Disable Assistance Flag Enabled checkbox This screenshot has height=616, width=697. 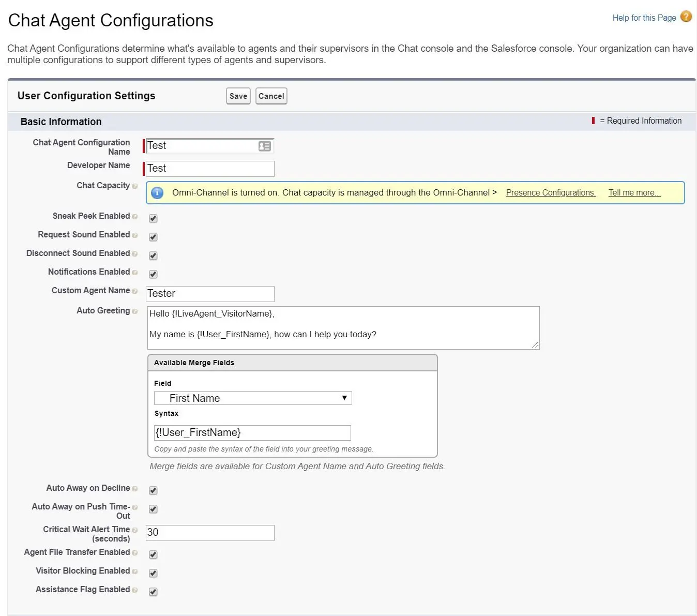153,592
